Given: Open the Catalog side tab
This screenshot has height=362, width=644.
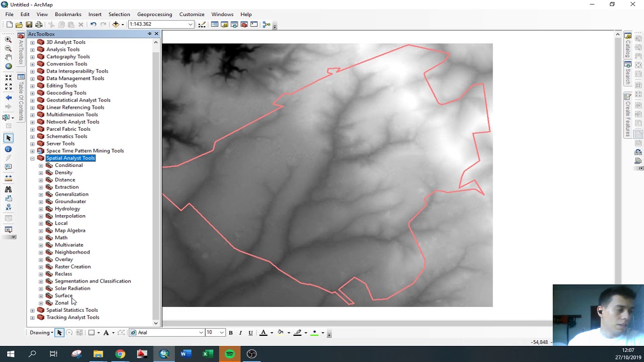Looking at the screenshot, I should tap(628, 45).
